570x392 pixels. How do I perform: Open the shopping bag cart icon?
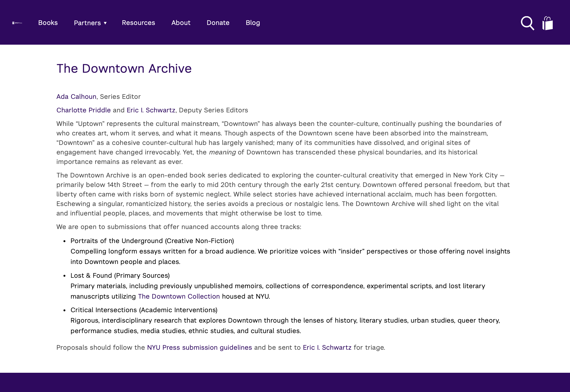click(x=547, y=23)
